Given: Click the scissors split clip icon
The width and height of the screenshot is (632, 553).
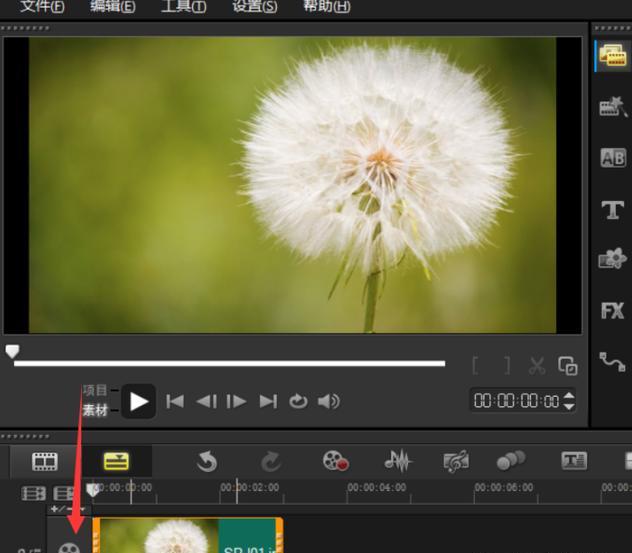Looking at the screenshot, I should tap(537, 366).
